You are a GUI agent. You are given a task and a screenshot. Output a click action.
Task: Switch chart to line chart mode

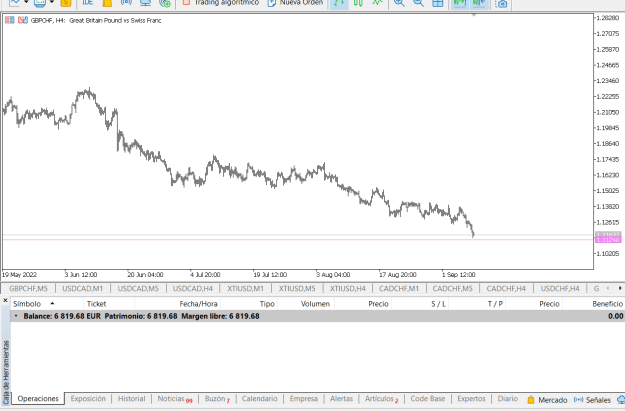click(x=377, y=3)
